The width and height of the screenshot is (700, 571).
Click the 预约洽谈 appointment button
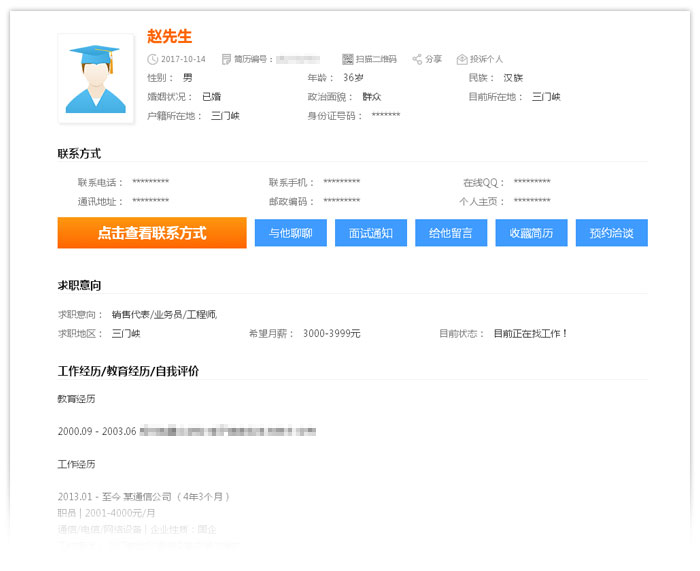pyautogui.click(x=612, y=233)
